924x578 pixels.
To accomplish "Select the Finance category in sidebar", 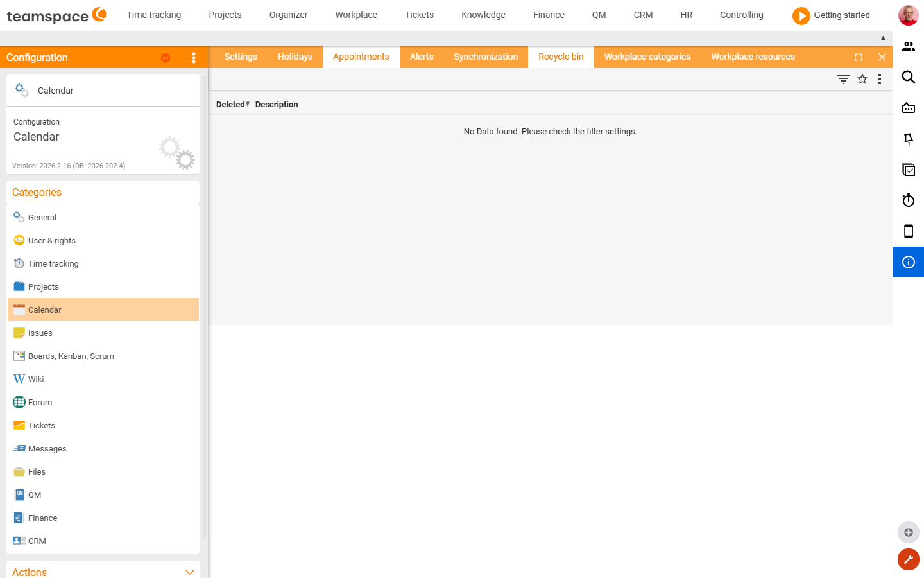I will pos(103,518).
